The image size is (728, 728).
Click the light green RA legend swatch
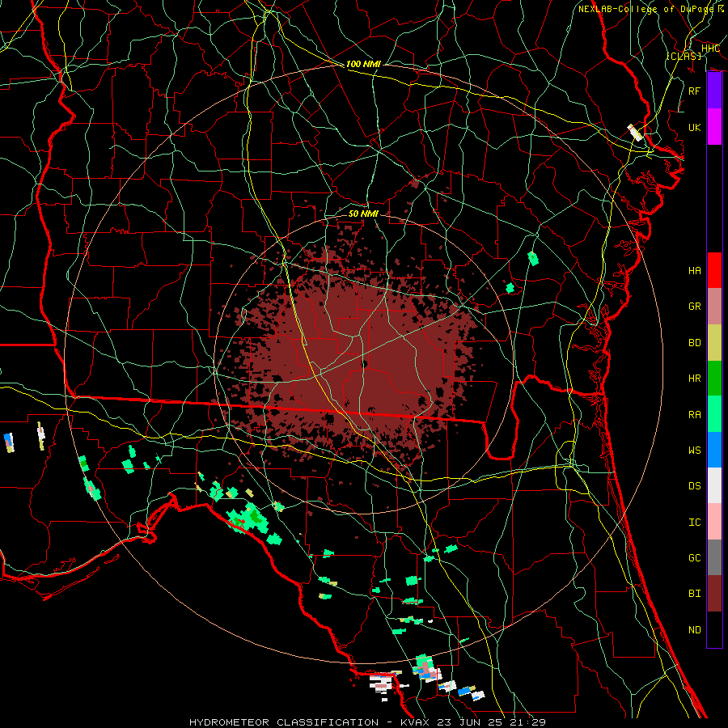(x=714, y=414)
